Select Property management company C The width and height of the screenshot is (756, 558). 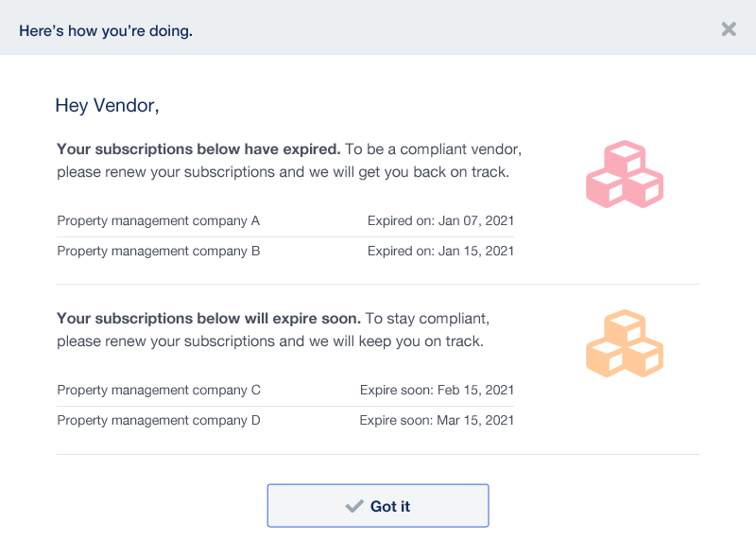(159, 391)
